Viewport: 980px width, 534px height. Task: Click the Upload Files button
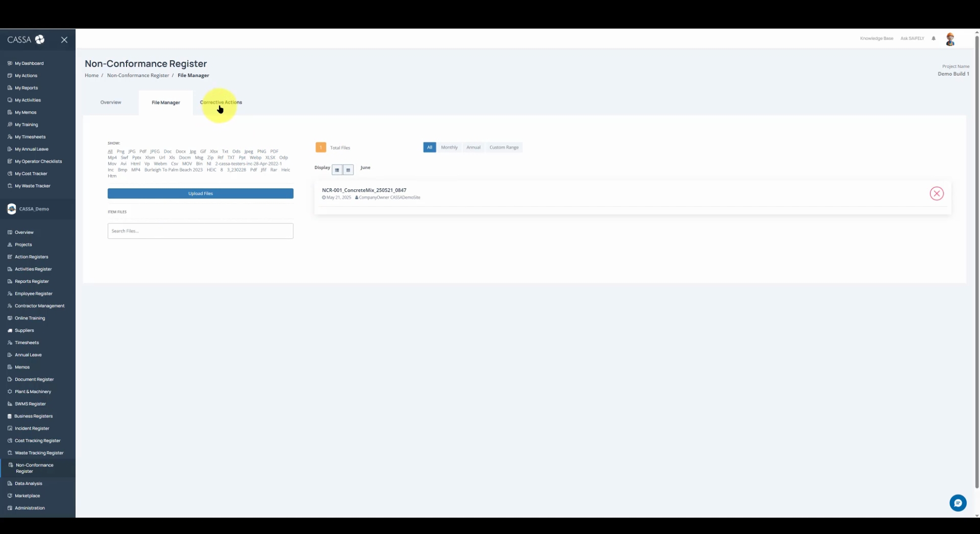tap(200, 193)
